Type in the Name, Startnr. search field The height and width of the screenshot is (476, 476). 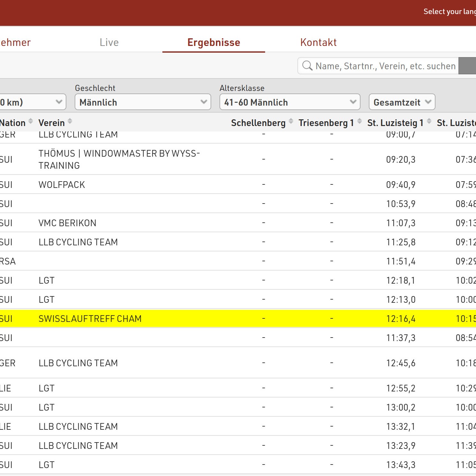pos(385,66)
